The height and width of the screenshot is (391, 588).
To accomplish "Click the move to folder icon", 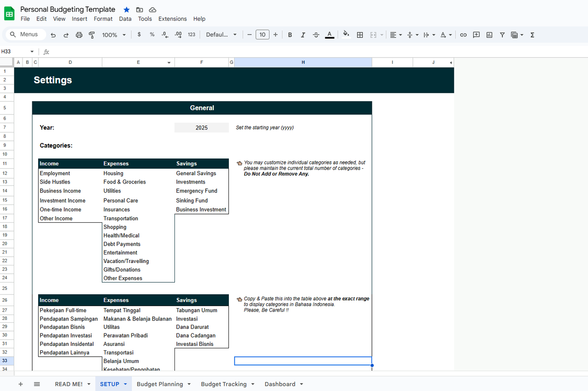I will (x=140, y=9).
